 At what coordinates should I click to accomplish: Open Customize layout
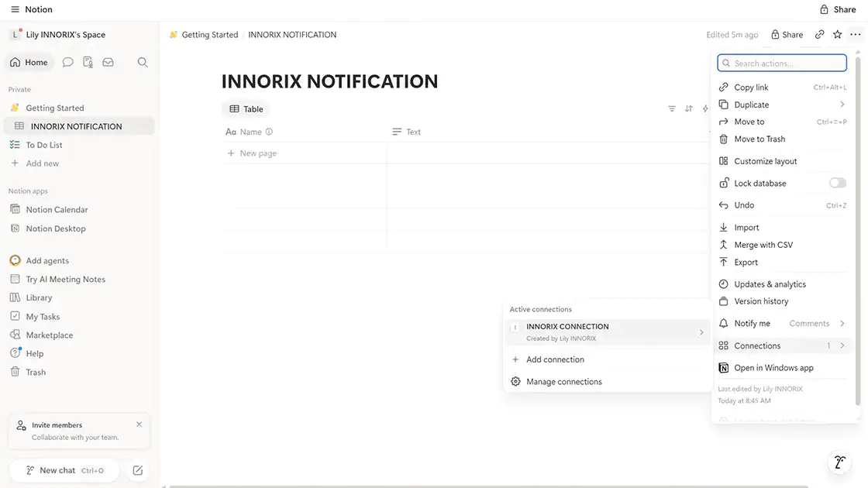pyautogui.click(x=782, y=161)
